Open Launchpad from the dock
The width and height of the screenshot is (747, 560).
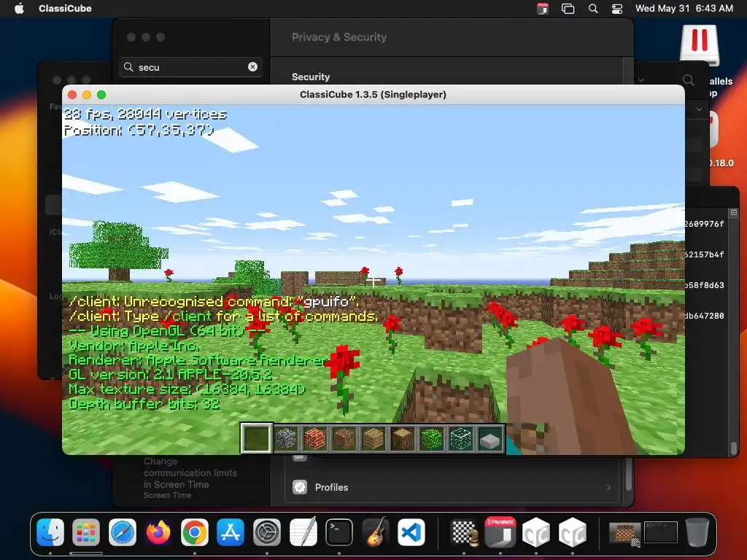pos(86,532)
